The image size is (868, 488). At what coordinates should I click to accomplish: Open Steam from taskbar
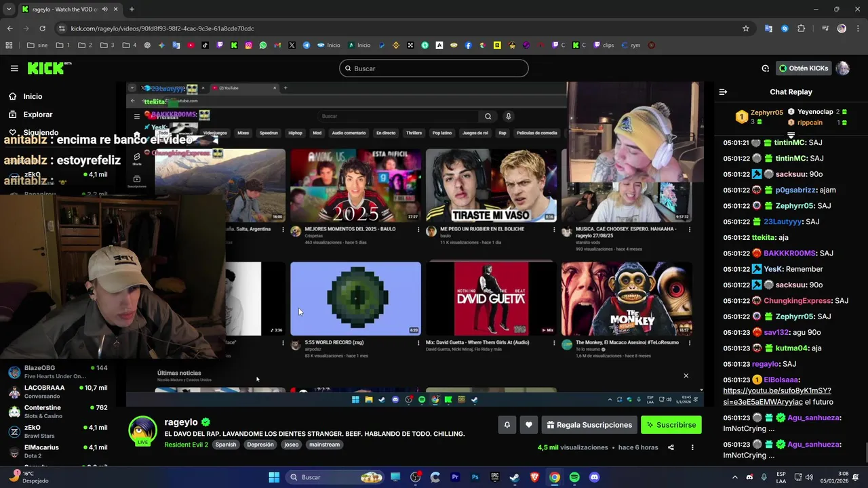(x=515, y=477)
